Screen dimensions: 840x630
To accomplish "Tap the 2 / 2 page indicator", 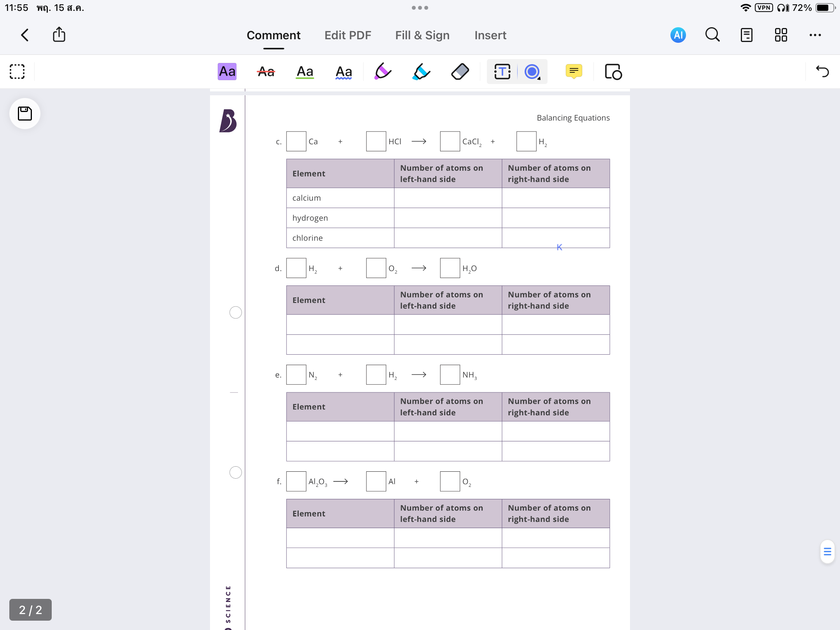I will pyautogui.click(x=30, y=609).
